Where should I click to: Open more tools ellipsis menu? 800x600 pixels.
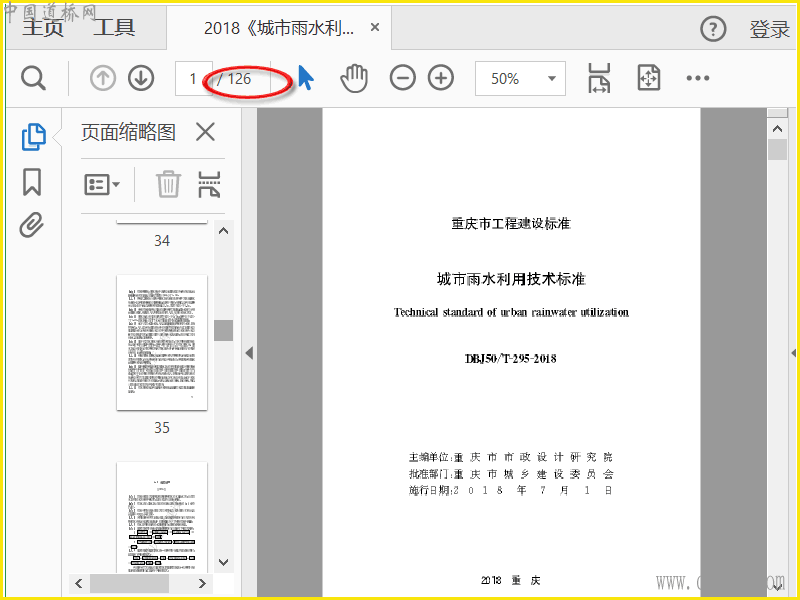coord(697,78)
